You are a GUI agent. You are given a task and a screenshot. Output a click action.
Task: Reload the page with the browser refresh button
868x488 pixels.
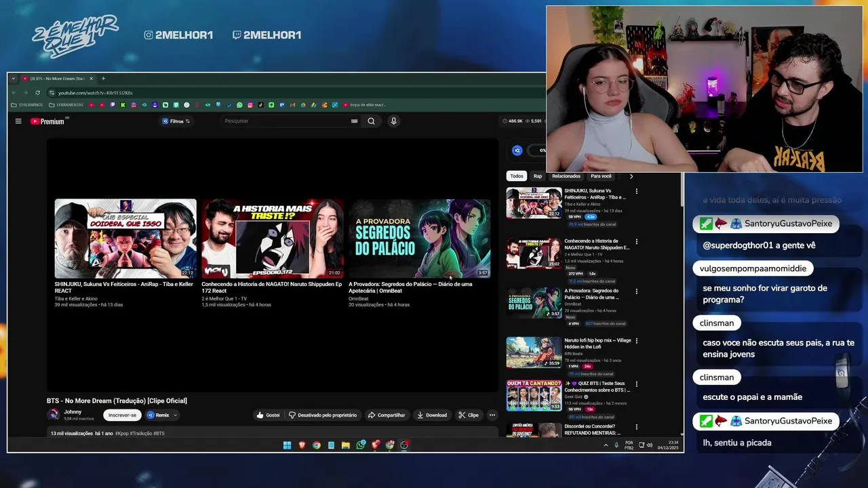click(37, 92)
